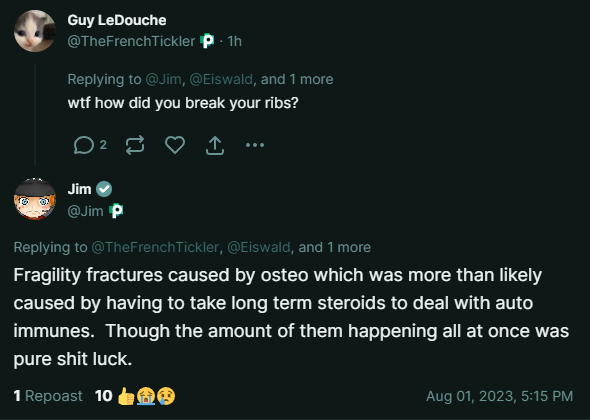View the 1 Repost list
The image size is (590, 420).
coord(48,396)
